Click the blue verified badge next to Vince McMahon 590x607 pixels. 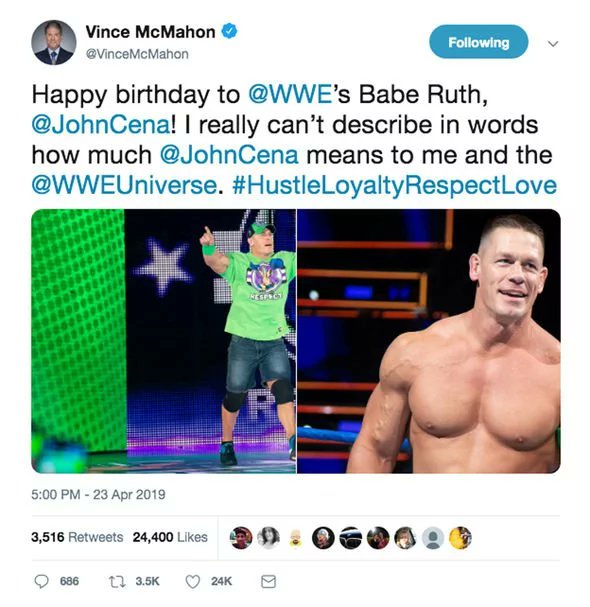(x=229, y=31)
